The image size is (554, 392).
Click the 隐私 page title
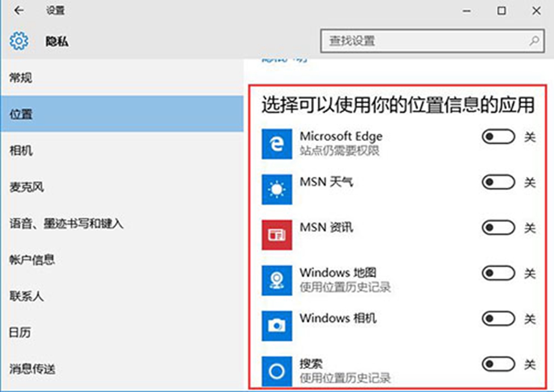57,41
